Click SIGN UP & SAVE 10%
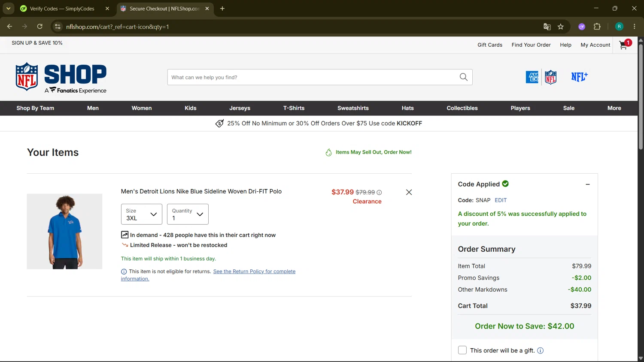Viewport: 644px width, 362px height. [x=37, y=43]
